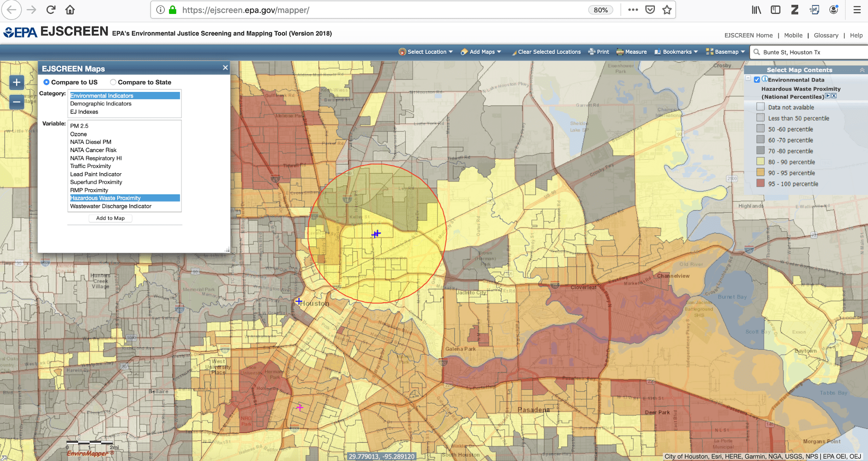Click the 90 - 95 percentile orange swatch

[760, 172]
